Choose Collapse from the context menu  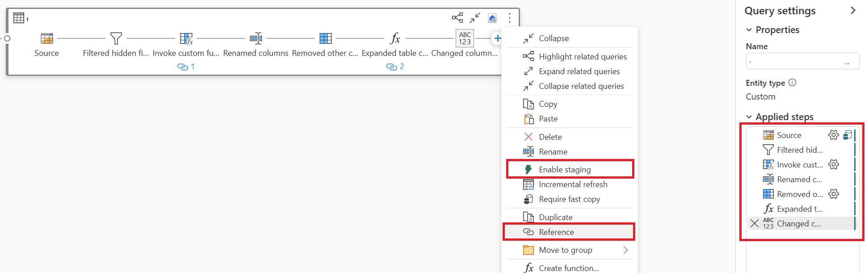tap(570, 38)
